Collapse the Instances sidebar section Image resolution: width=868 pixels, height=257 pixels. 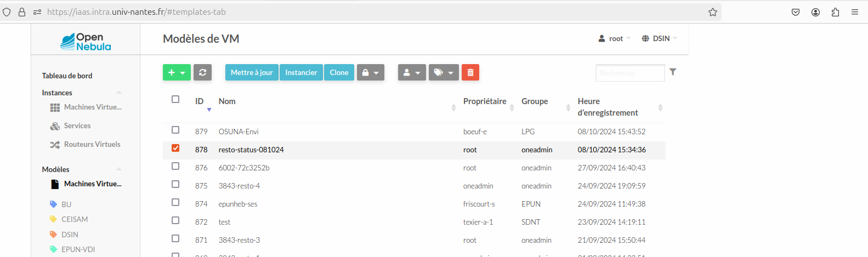[119, 93]
